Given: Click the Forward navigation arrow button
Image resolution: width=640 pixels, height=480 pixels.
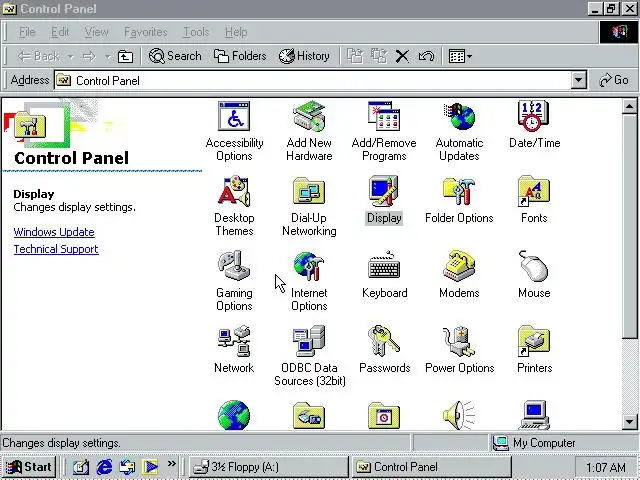Looking at the screenshot, I should point(89,56).
